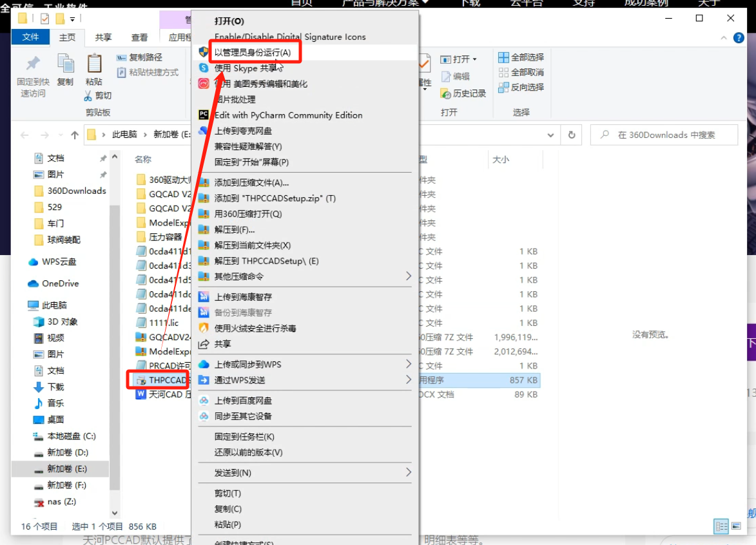Switch to details view using the status bar icon
756x545 pixels.
tap(721, 526)
